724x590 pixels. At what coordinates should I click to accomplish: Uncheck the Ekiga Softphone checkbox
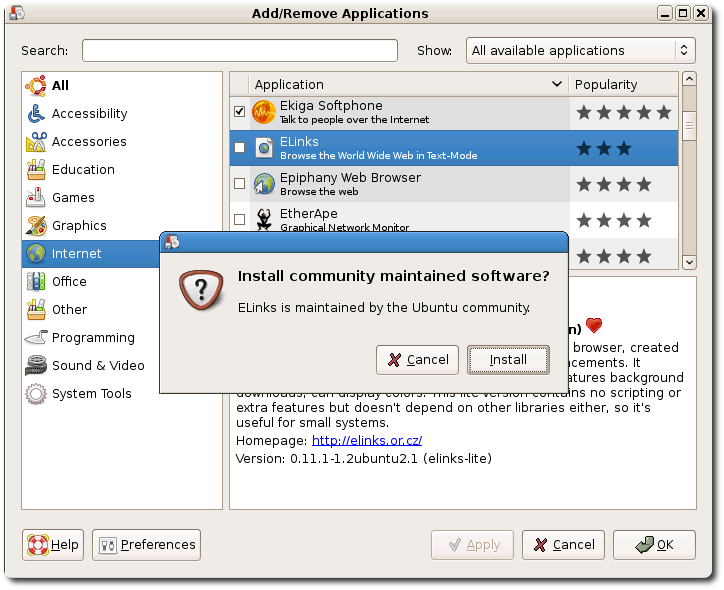pyautogui.click(x=240, y=111)
